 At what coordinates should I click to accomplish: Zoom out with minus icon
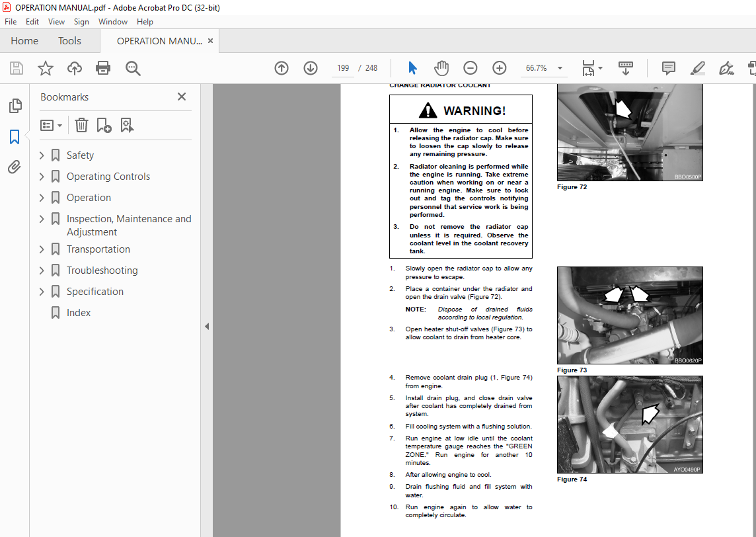(470, 68)
